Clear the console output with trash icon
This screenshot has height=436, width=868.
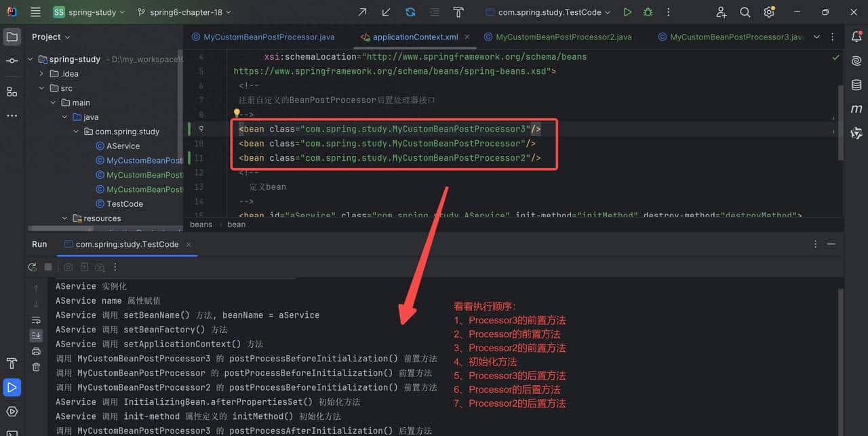click(36, 366)
